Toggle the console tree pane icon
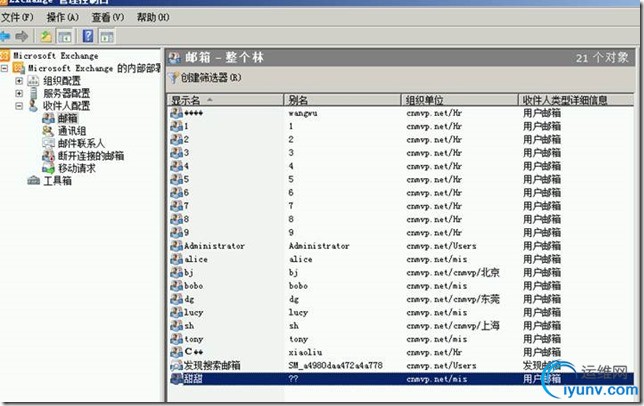Image resolution: width=644 pixels, height=406 pixels. [65, 37]
